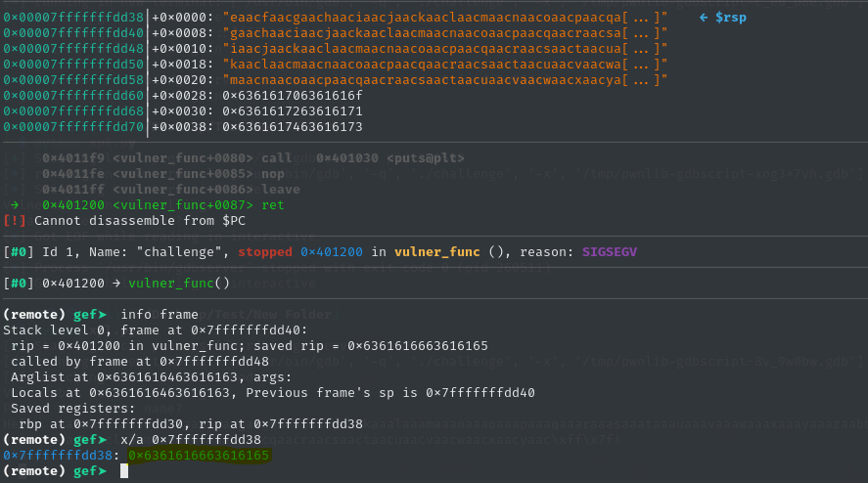Click the Stack level 0 frame line
Screen dimensions: 868x483
(x=155, y=330)
